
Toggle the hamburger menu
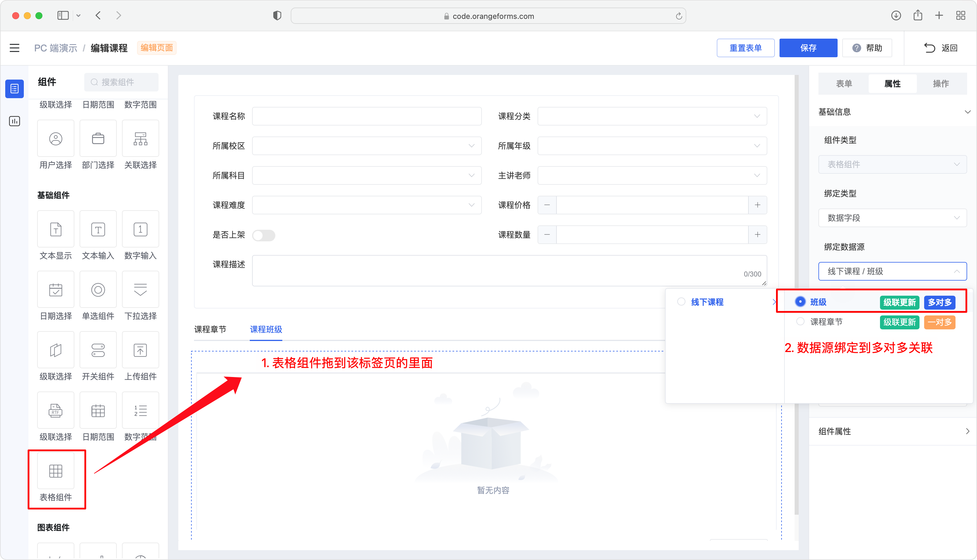pyautogui.click(x=15, y=48)
